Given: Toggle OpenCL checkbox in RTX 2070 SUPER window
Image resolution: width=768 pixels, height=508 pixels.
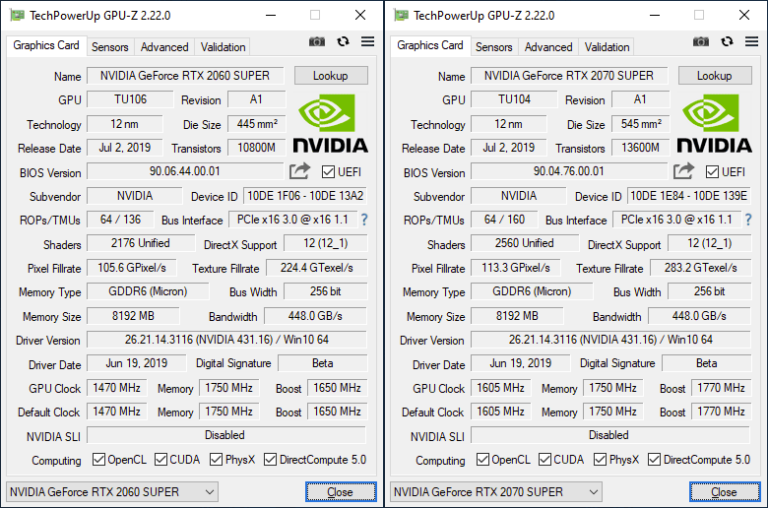Looking at the screenshot, I should coord(482,460).
